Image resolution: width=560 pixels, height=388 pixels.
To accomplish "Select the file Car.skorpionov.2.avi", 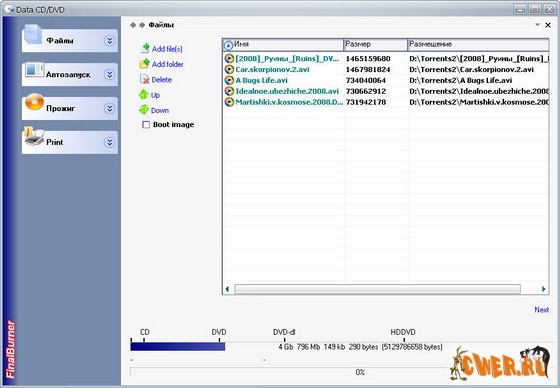I will [272, 69].
